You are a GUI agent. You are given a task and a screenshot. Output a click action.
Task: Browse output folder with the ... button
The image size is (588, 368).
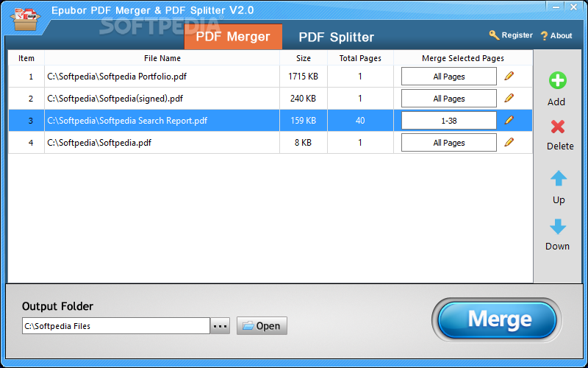point(220,326)
